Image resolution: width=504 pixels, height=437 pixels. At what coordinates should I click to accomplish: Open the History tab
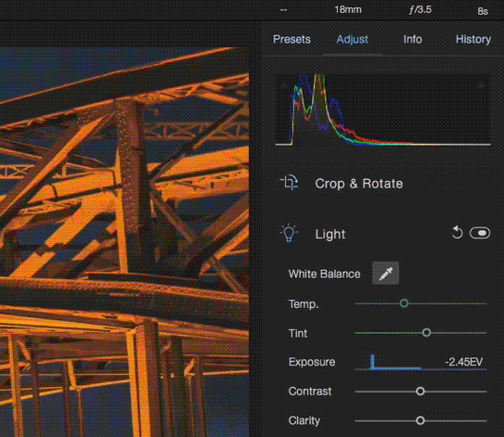click(473, 39)
